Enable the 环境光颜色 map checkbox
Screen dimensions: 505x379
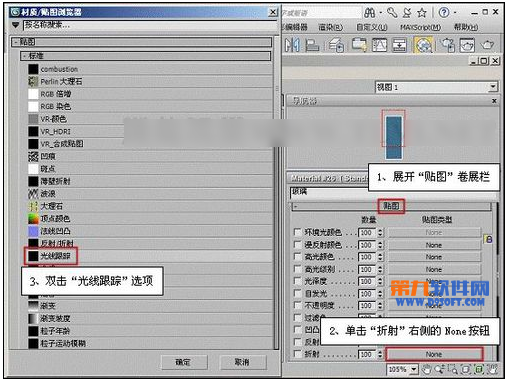point(297,232)
